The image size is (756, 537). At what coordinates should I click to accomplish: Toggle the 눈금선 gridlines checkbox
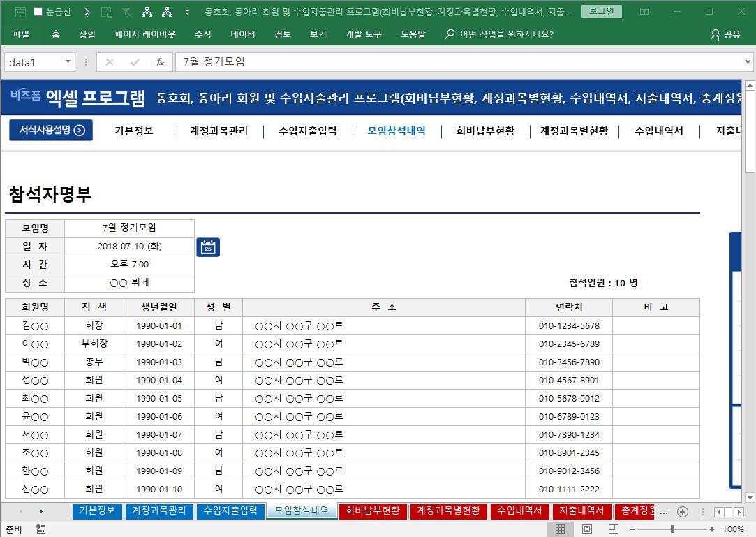38,12
